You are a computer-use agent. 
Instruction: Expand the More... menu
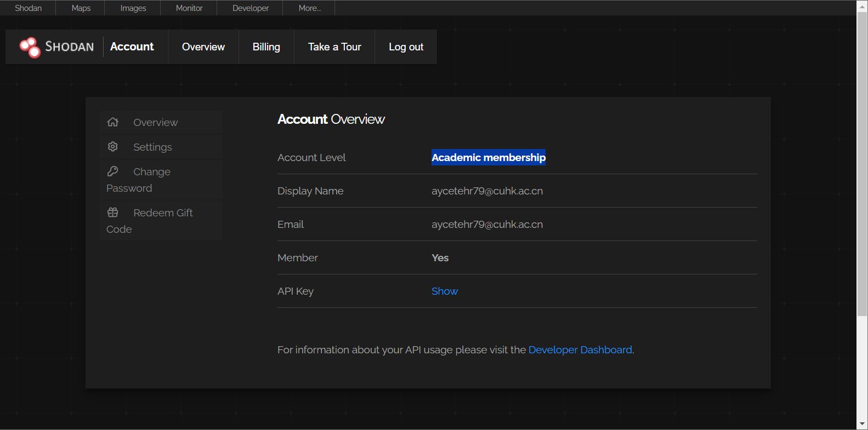[x=309, y=8]
